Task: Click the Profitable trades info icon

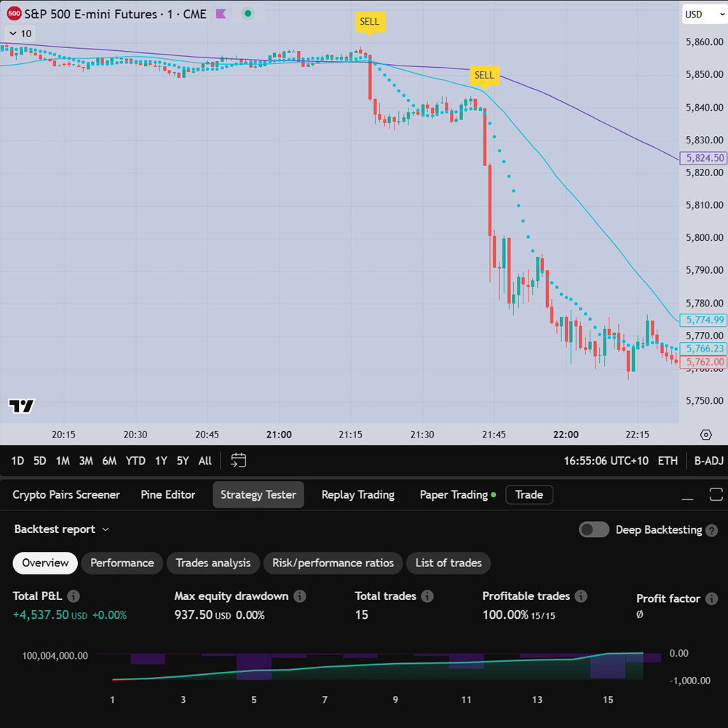Action: click(x=581, y=596)
